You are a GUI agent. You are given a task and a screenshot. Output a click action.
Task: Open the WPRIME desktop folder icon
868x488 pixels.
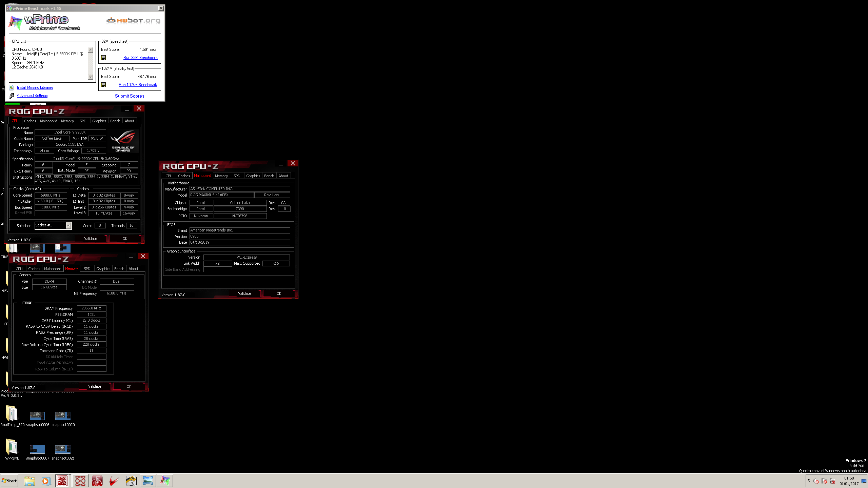click(x=12, y=447)
